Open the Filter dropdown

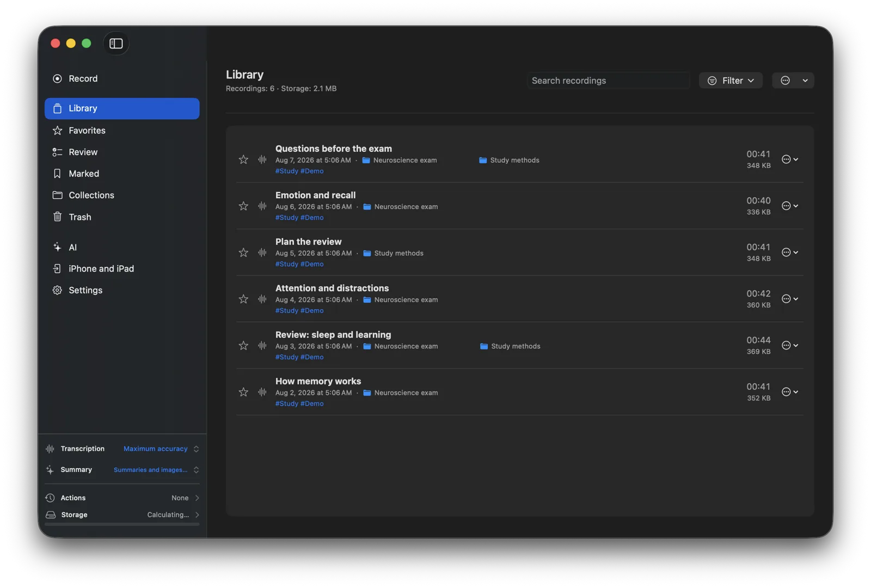click(731, 81)
